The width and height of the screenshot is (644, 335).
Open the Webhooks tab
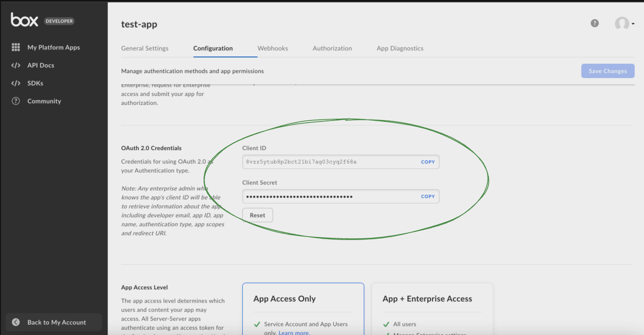click(273, 48)
